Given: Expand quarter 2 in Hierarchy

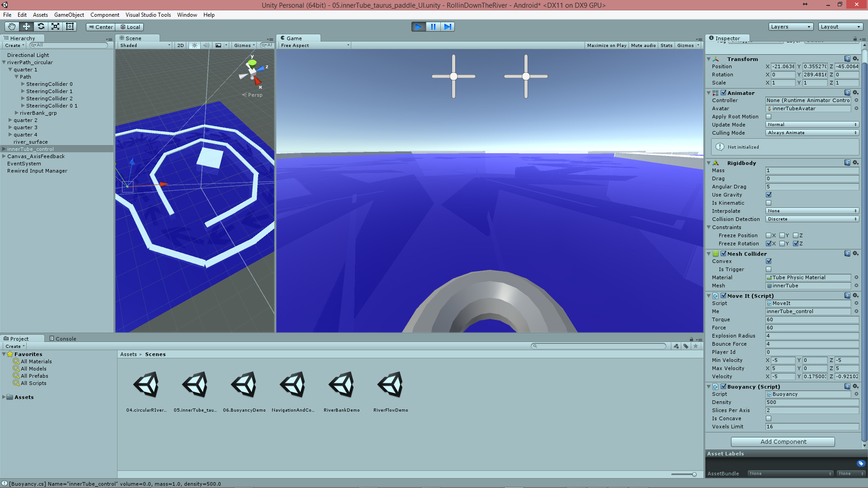Looking at the screenshot, I should (10, 120).
